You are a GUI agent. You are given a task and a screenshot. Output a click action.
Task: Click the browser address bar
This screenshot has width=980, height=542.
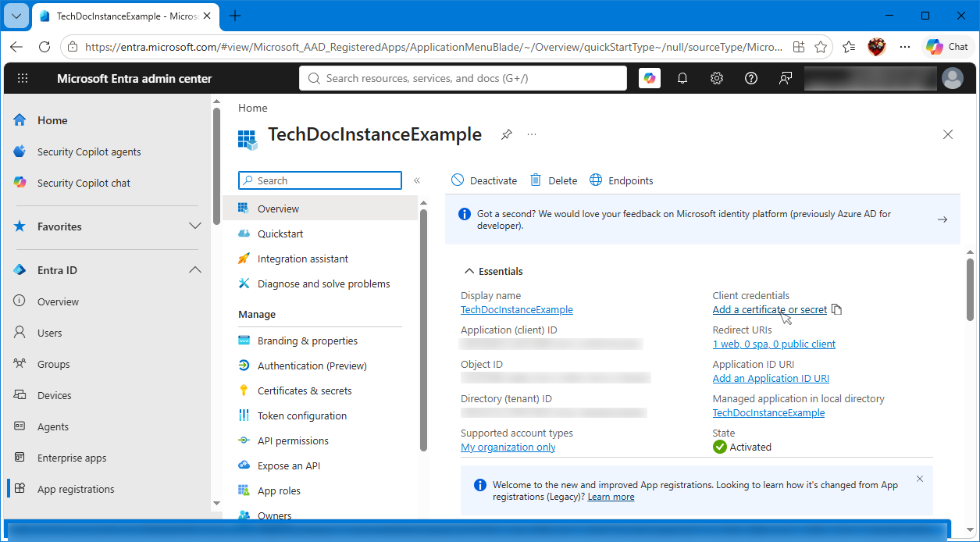pos(433,47)
